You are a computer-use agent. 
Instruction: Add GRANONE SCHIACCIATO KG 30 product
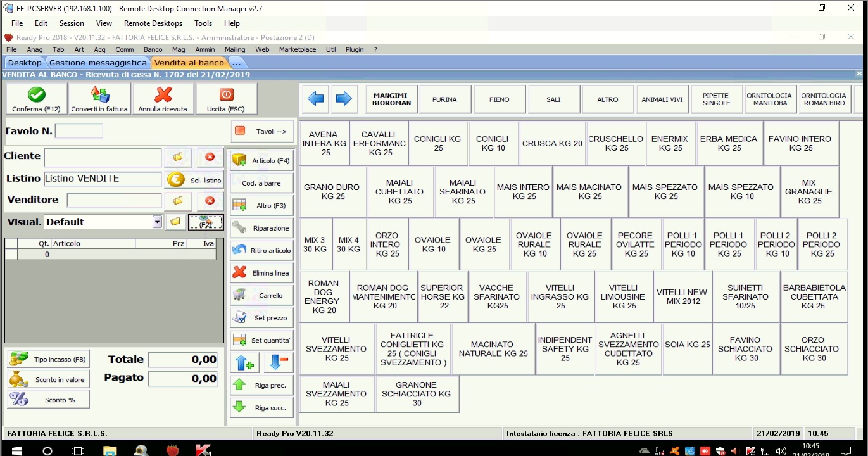point(417,393)
